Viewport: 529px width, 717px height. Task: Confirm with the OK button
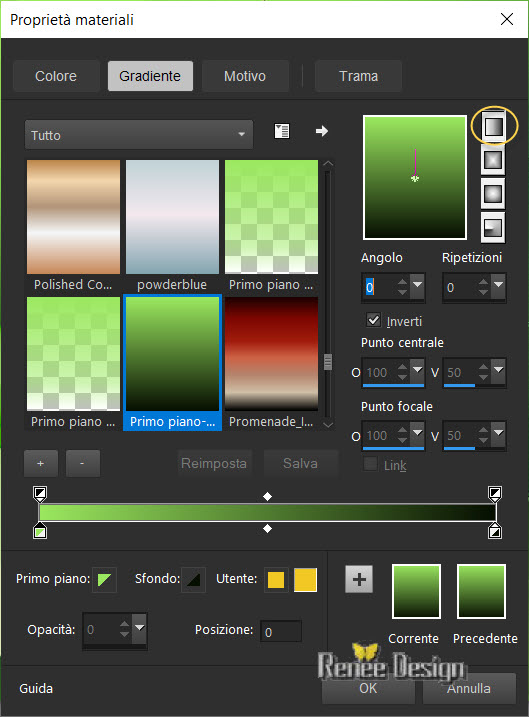[x=369, y=688]
